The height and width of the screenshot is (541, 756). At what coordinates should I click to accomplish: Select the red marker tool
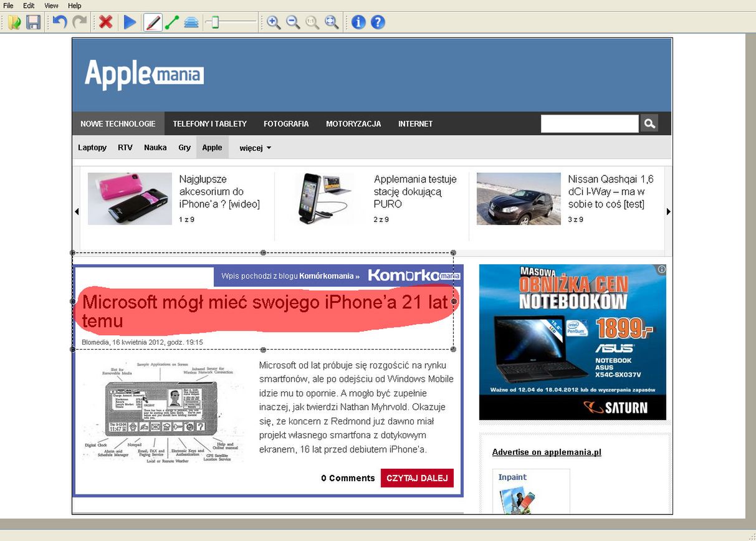pos(153,22)
